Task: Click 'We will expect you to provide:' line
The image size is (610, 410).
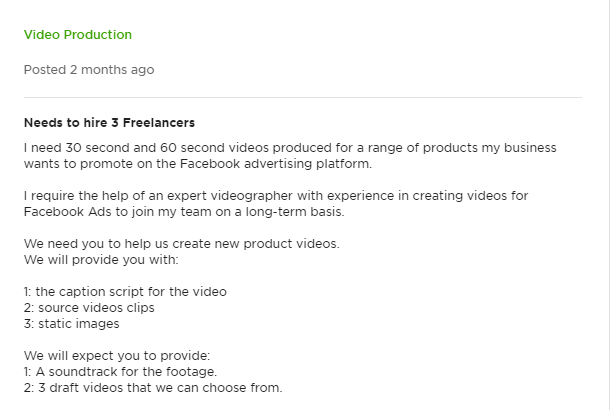Action: coord(117,356)
